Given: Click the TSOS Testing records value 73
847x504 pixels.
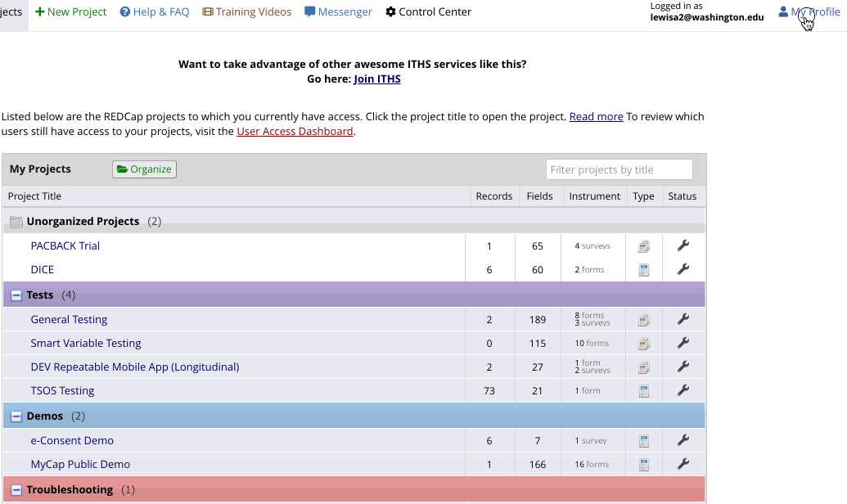Looking at the screenshot, I should tap(489, 390).
